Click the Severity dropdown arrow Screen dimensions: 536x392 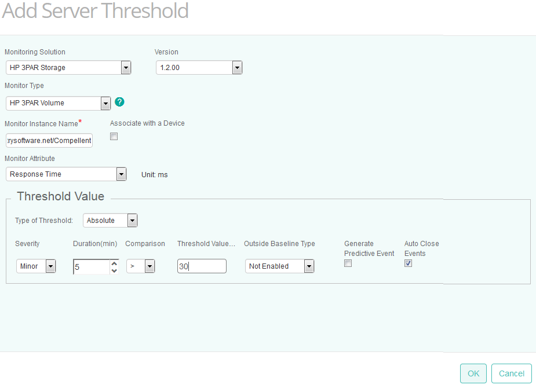pos(50,266)
